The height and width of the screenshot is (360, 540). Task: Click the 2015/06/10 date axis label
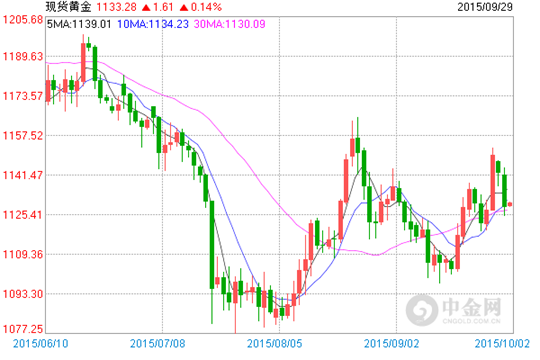(40, 343)
